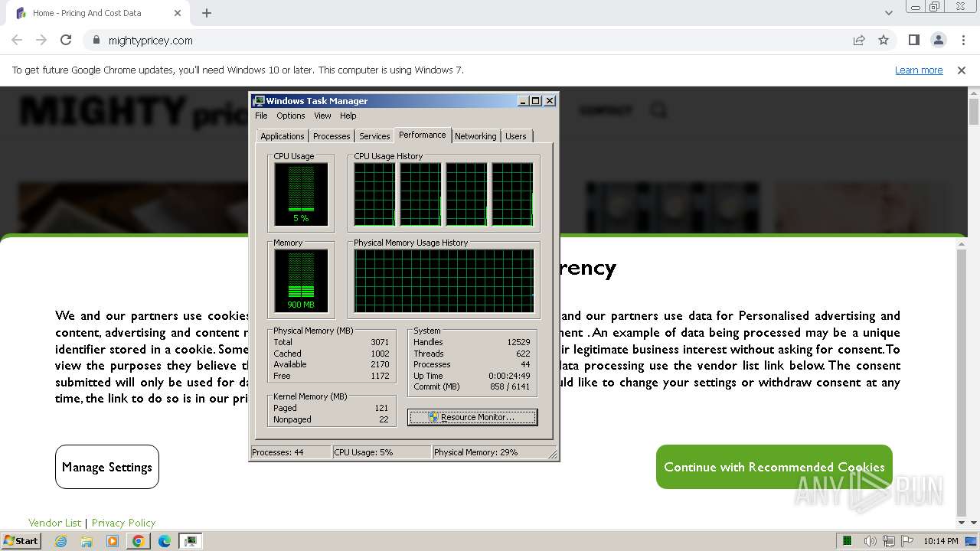Bookmark this page with star icon

click(884, 40)
